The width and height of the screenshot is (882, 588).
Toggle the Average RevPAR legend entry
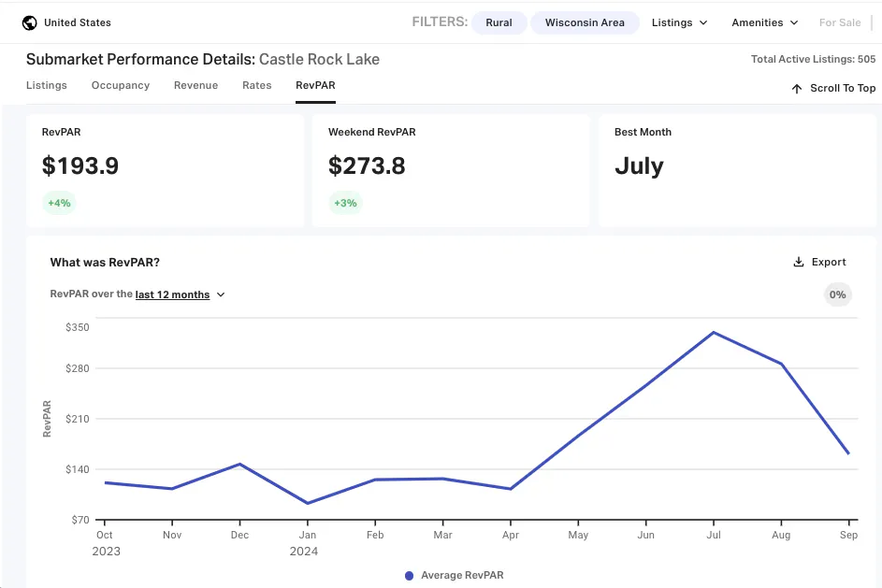pyautogui.click(x=455, y=575)
